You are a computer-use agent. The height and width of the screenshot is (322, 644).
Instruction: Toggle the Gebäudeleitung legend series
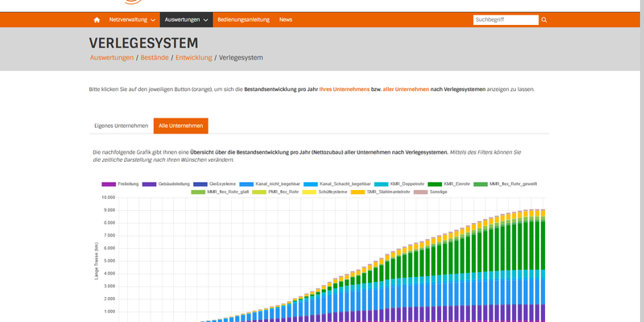[x=163, y=184]
